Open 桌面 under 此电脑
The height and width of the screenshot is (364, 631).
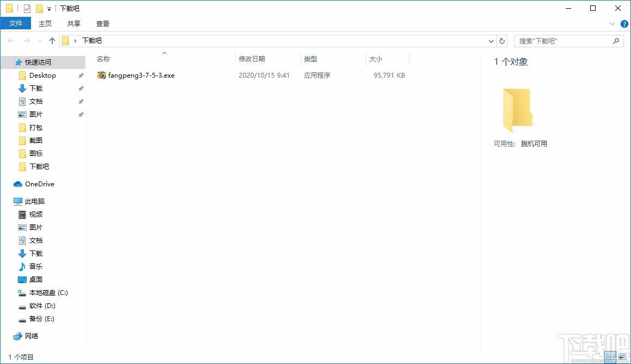[36, 280]
